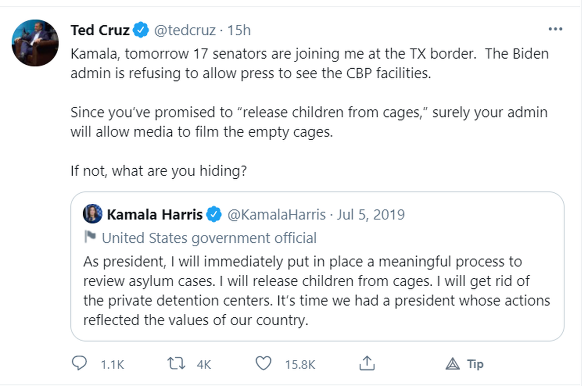This screenshot has height=386, width=588.
Task: Retweet this Ted Cruz tweet
Action: (x=176, y=363)
